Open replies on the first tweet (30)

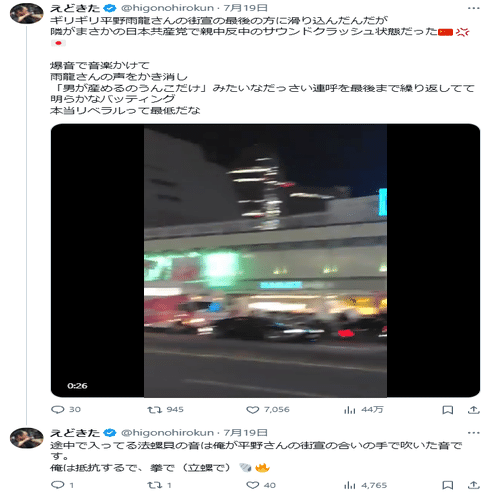pyautogui.click(x=66, y=409)
